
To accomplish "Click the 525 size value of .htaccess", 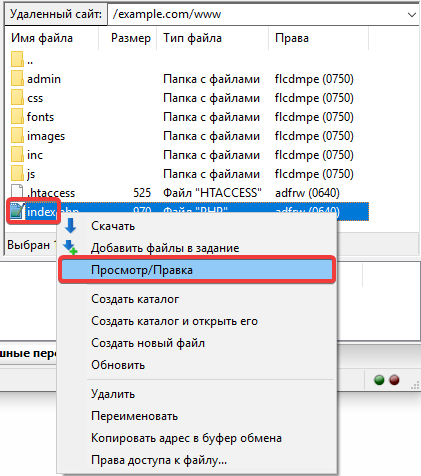I will (x=142, y=193).
